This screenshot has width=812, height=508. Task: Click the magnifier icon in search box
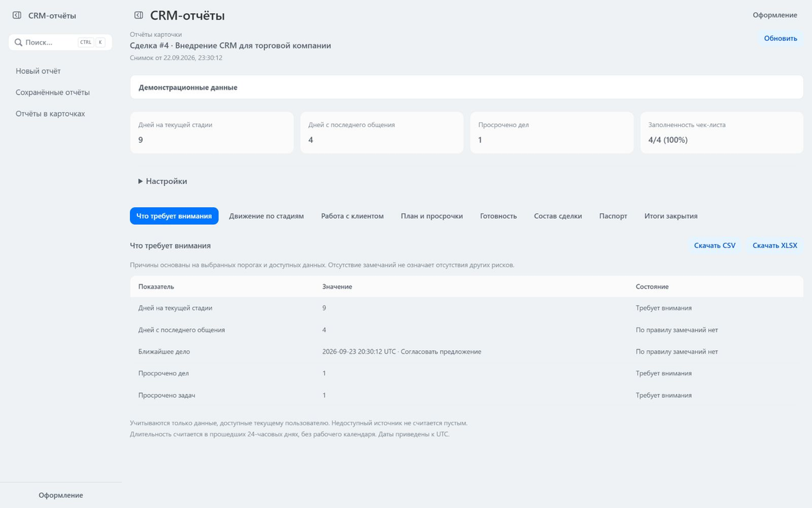18,42
